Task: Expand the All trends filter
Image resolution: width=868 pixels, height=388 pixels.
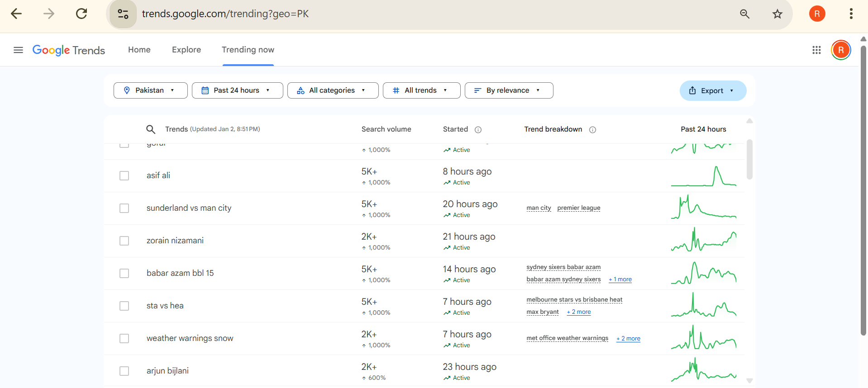Action: (x=421, y=90)
